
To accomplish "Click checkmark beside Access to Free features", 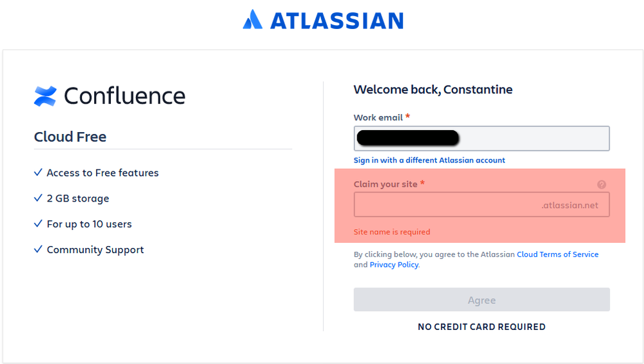I will (38, 173).
